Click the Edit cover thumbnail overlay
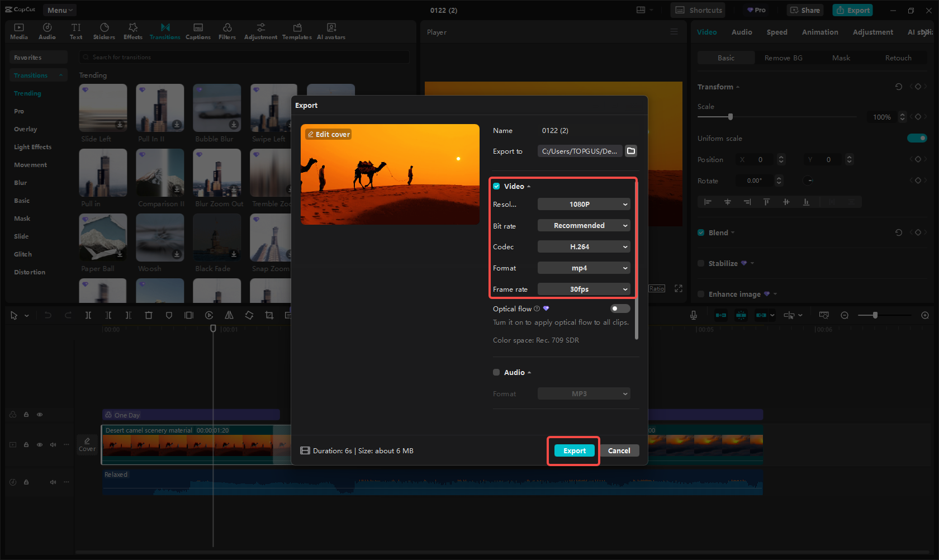The width and height of the screenshot is (939, 560). 329,135
